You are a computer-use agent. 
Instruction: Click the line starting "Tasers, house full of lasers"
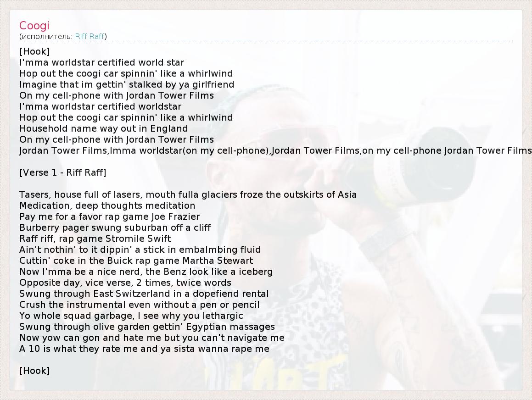click(x=188, y=194)
